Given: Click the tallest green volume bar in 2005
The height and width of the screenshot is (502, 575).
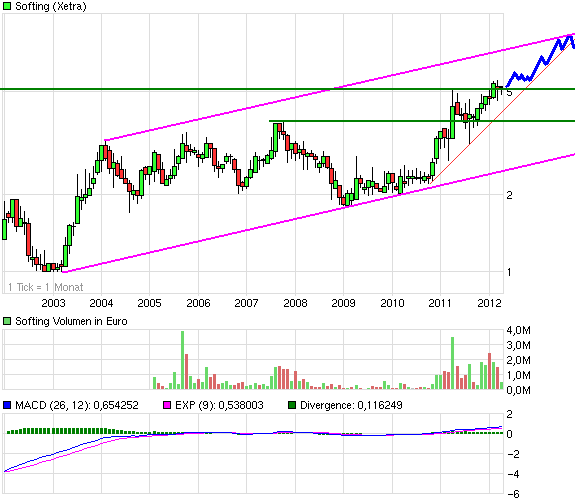Looking at the screenshot, I should point(182,360).
